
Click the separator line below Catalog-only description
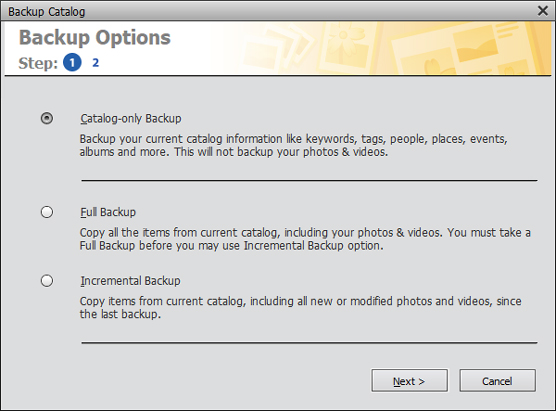coord(309,180)
